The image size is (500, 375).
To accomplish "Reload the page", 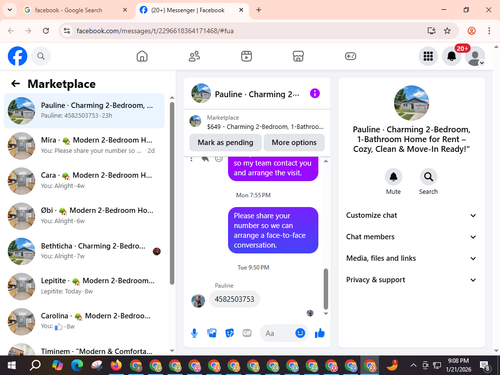I will coord(46,31).
